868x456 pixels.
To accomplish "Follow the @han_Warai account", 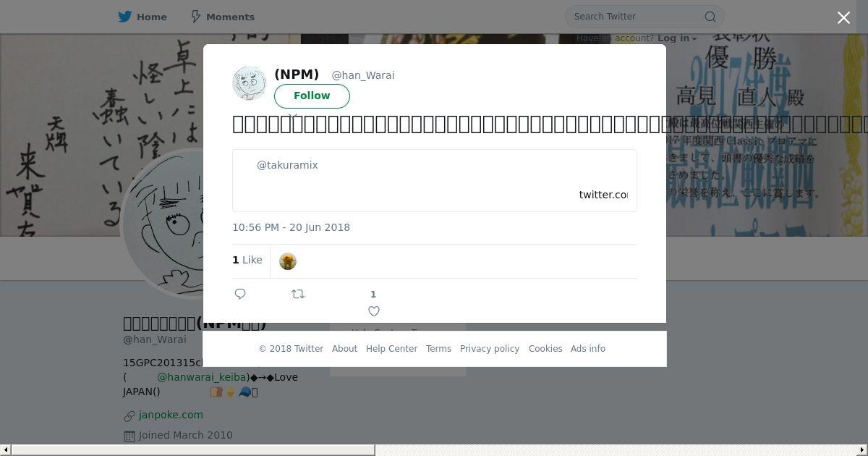I will (312, 96).
